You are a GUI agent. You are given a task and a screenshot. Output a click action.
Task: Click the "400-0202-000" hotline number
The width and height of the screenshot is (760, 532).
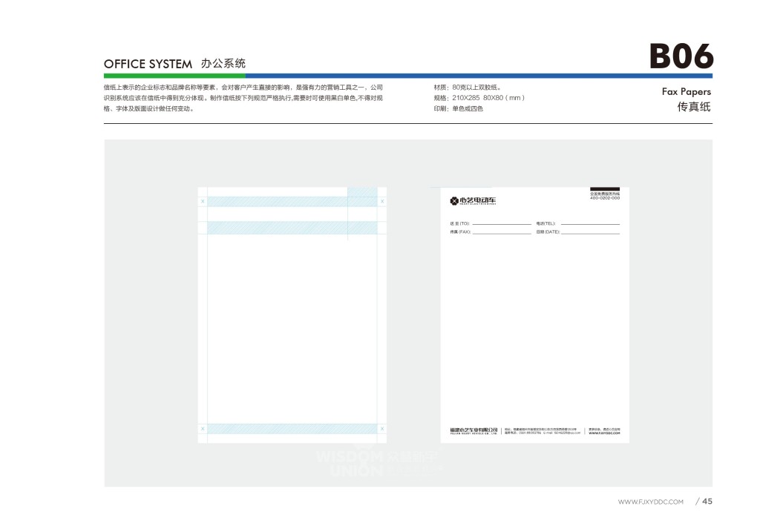(x=604, y=197)
